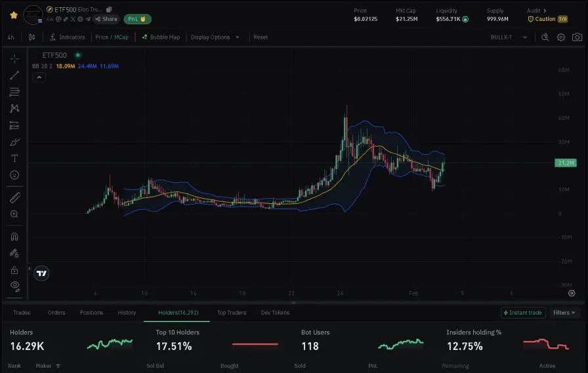Toggle the favorite star for ETF500
588x373 pixels.
tap(14, 15)
